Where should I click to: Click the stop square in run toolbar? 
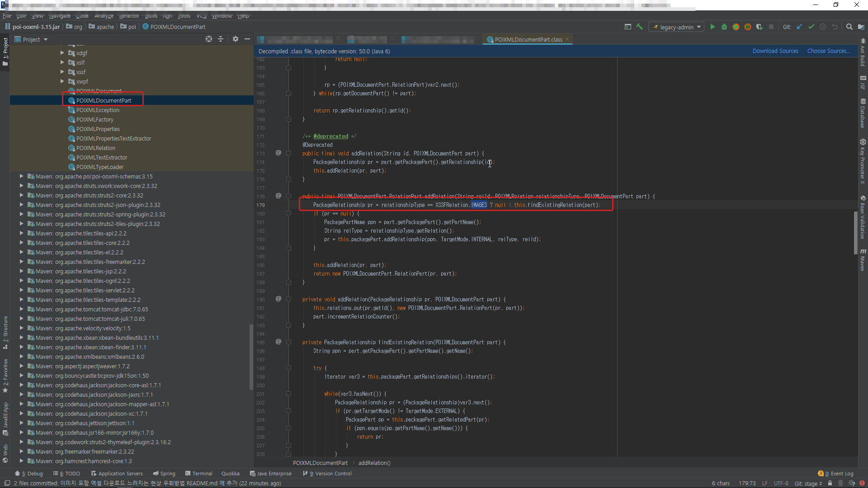pyautogui.click(x=771, y=27)
